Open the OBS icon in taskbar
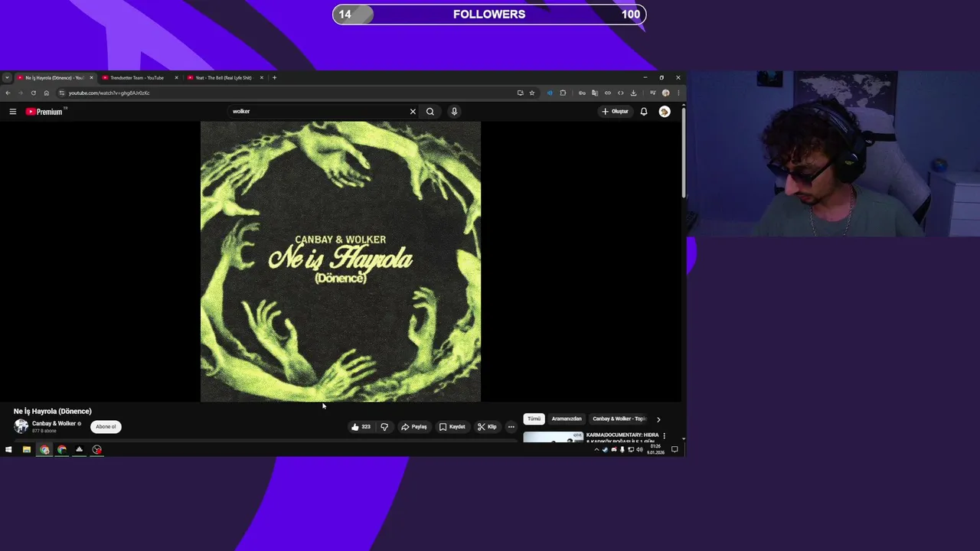Viewport: 980px width, 551px height. click(96, 450)
